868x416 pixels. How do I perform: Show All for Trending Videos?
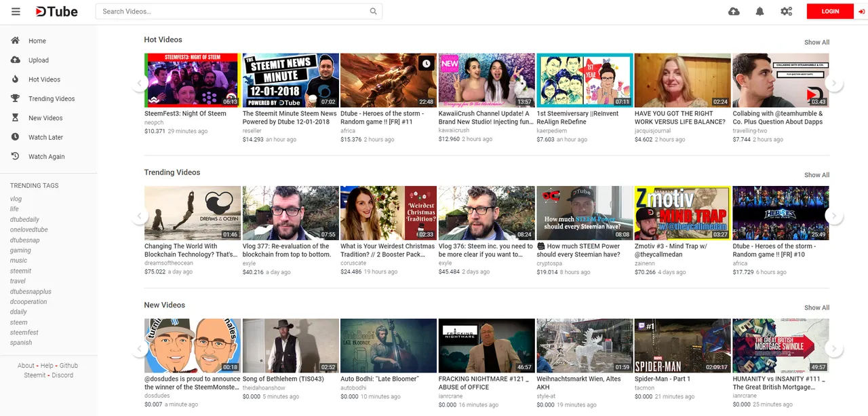pyautogui.click(x=816, y=175)
